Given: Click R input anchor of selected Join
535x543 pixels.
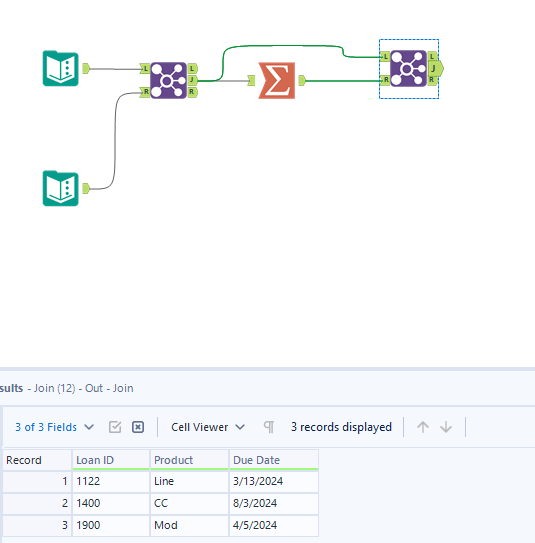Looking at the screenshot, I should point(385,80).
